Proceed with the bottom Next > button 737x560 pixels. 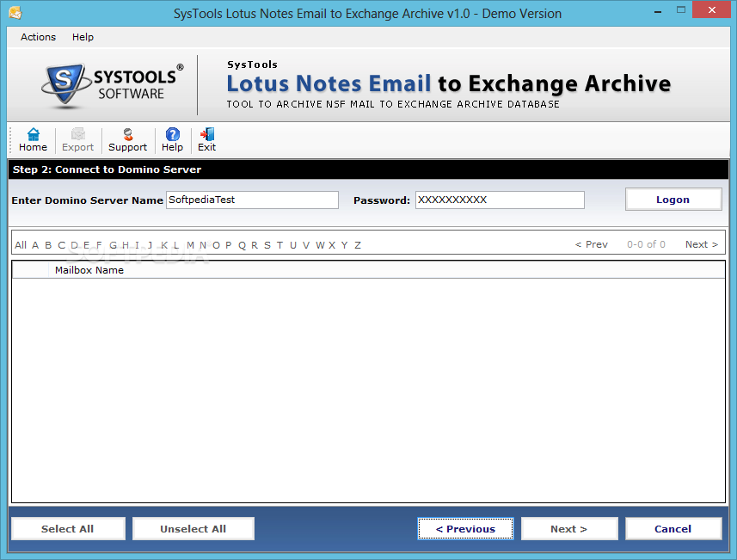(569, 528)
